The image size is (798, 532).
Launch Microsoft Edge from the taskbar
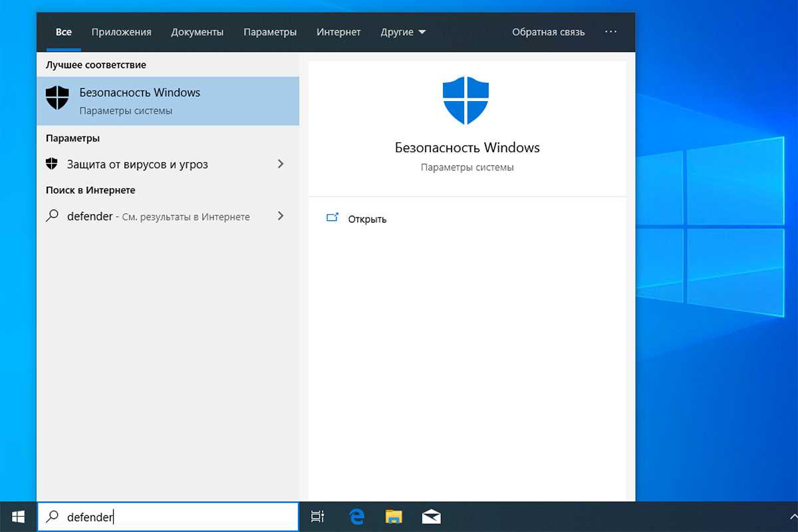357,517
